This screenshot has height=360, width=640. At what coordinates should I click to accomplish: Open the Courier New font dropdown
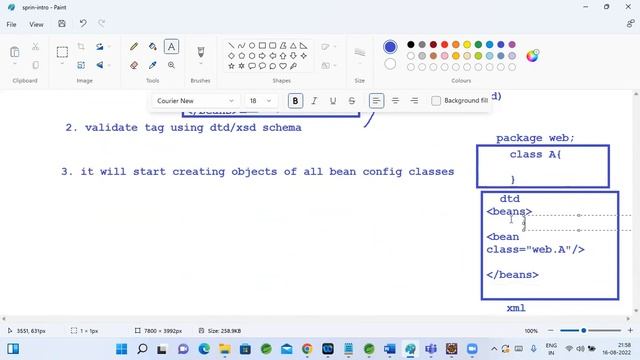tap(195, 100)
